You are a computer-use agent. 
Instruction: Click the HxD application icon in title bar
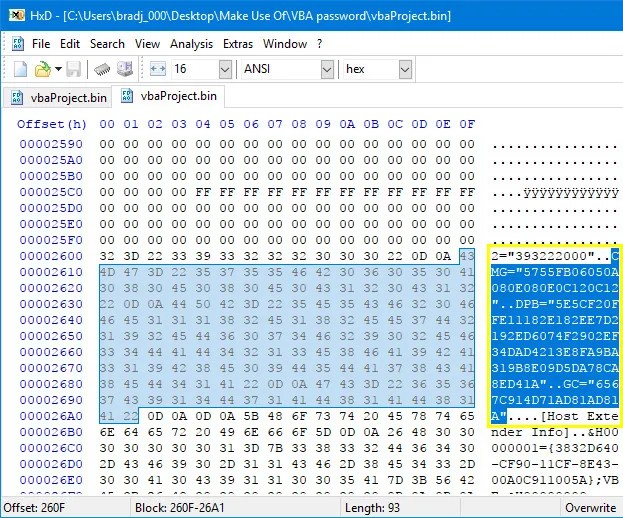(17, 15)
